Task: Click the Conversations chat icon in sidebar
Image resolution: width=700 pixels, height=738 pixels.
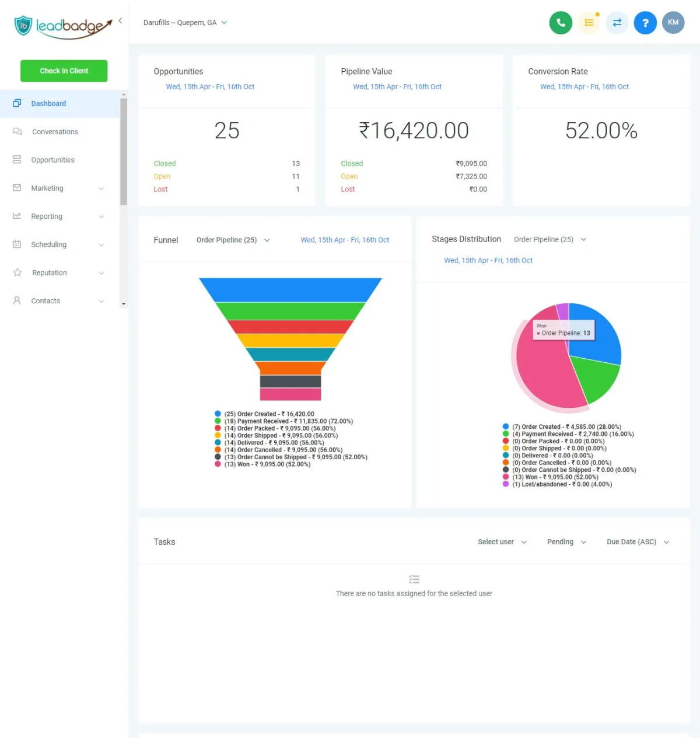Action: 17,132
